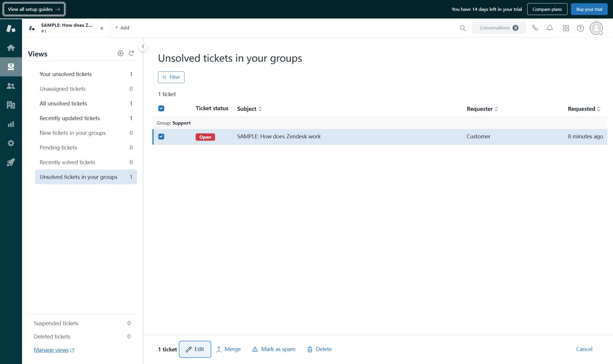Open the Filter button
This screenshot has height=364, width=613.
171,77
